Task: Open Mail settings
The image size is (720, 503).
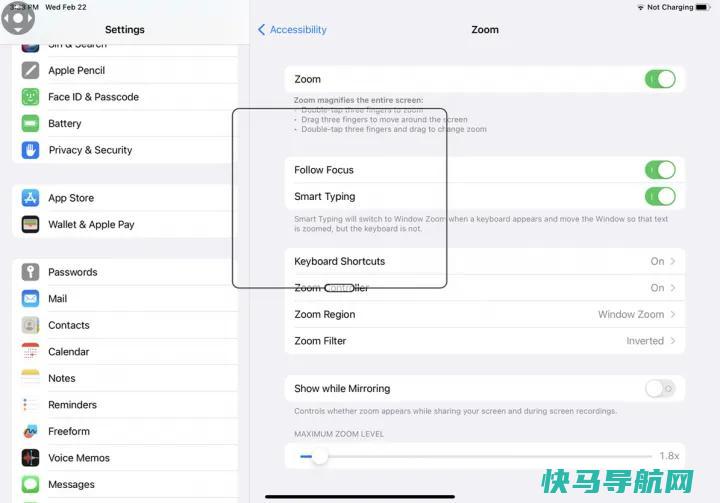Action: click(x=125, y=299)
